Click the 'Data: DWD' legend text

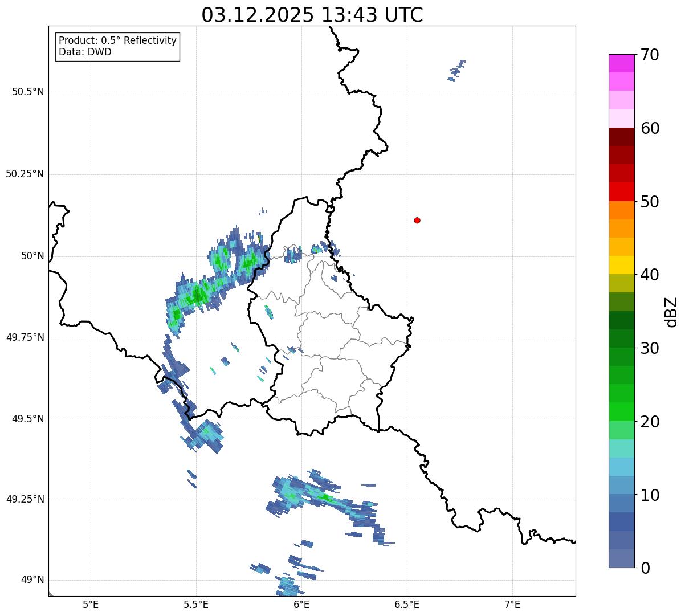[85, 52]
